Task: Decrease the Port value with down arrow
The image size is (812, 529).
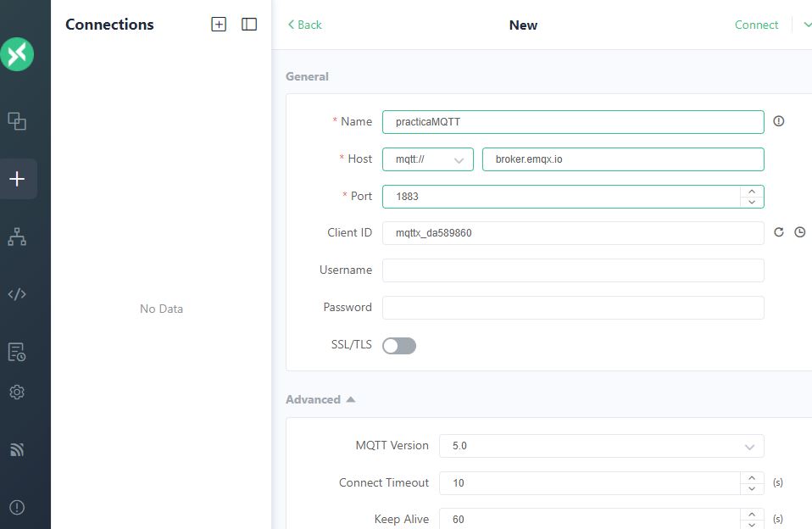Action: click(752, 202)
